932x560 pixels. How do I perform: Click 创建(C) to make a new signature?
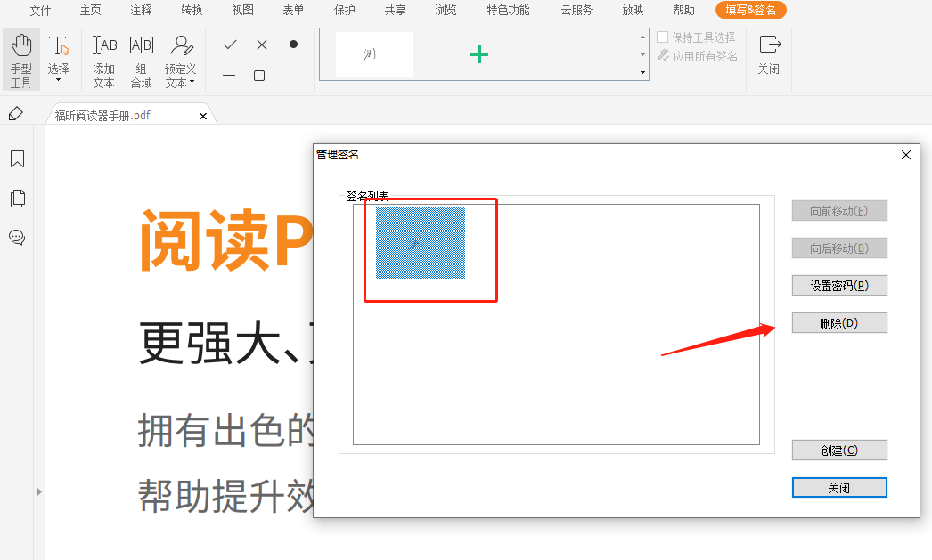tap(838, 450)
